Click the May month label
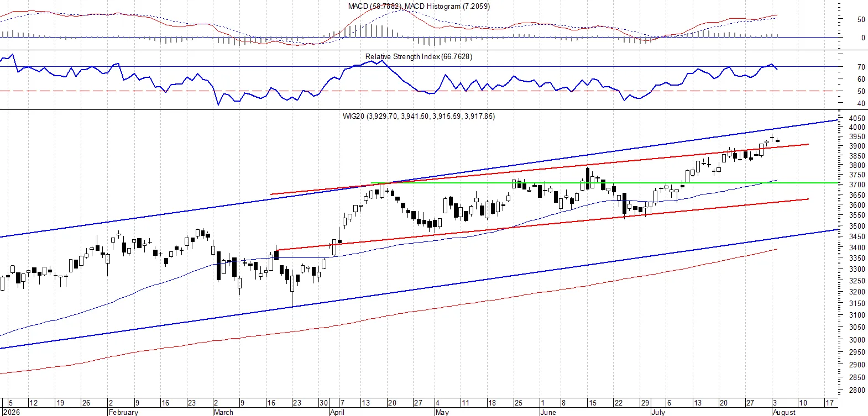The width and height of the screenshot is (868, 416). point(442,412)
